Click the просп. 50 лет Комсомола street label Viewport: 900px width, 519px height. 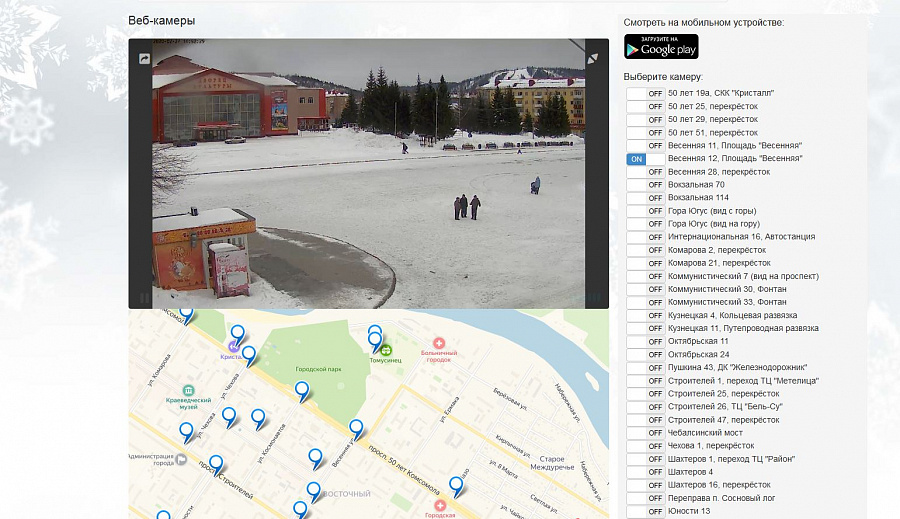(404, 469)
